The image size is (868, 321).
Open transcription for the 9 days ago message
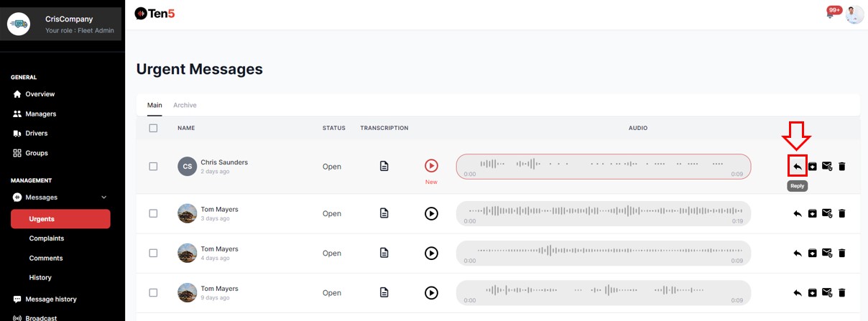[x=384, y=293]
